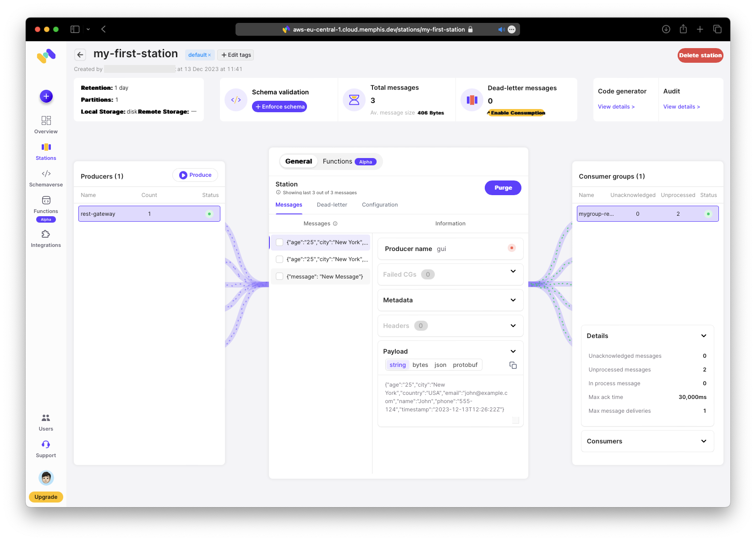Go to Integrations in the sidebar
Screen dimensions: 756x541
click(x=46, y=235)
